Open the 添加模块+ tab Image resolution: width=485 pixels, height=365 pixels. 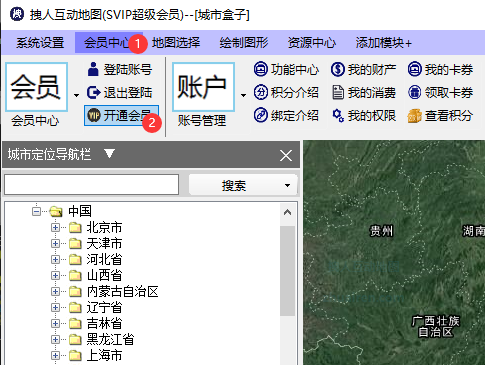384,43
